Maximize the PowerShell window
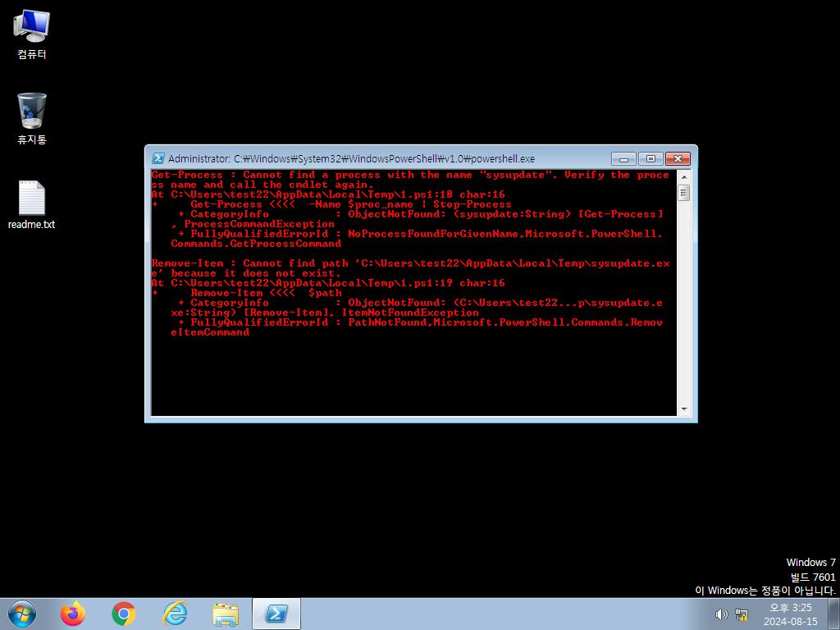The image size is (840, 630). coord(651,158)
